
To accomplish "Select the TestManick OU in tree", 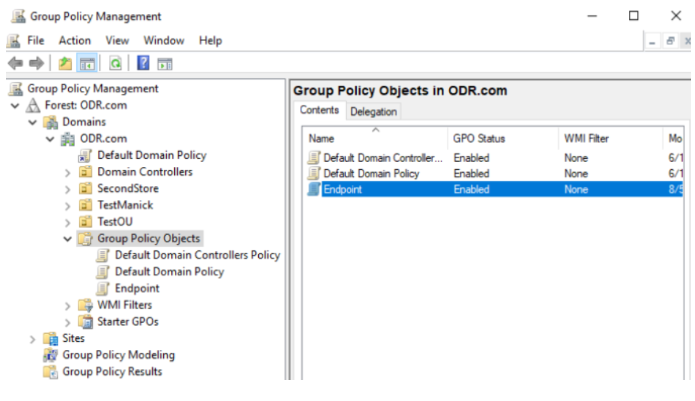I will click(125, 205).
